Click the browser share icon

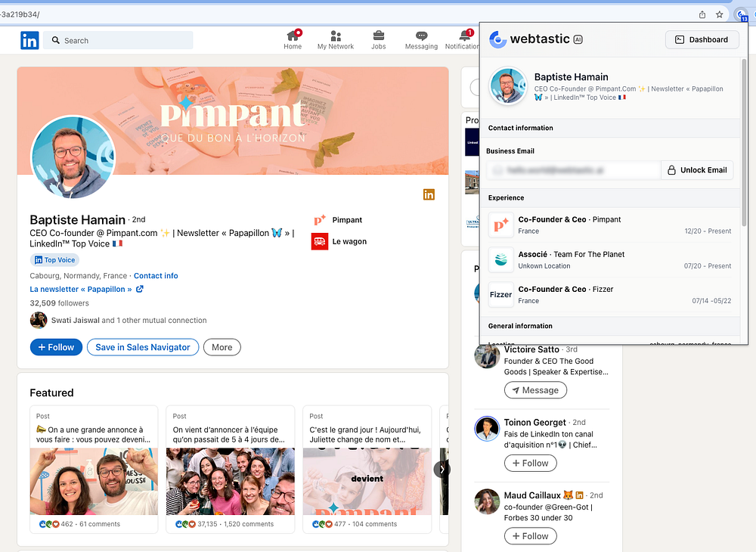coord(702,14)
